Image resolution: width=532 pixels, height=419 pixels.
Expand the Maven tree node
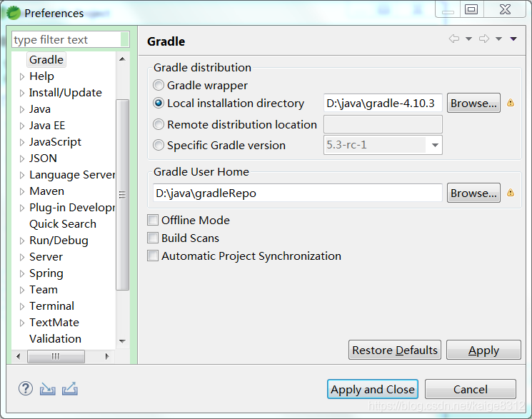click(x=22, y=192)
